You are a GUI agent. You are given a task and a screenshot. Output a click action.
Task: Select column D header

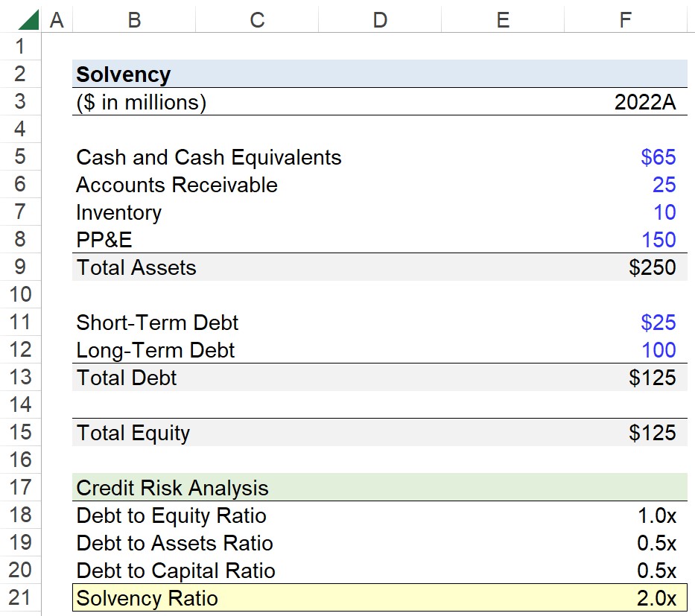point(380,20)
